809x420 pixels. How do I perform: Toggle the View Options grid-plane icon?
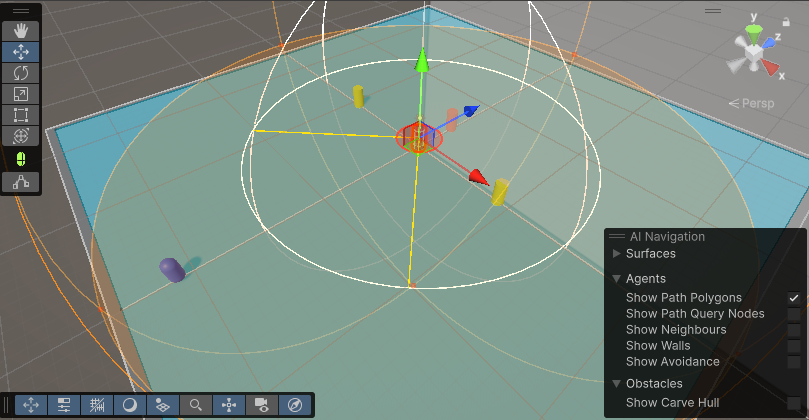(x=163, y=405)
